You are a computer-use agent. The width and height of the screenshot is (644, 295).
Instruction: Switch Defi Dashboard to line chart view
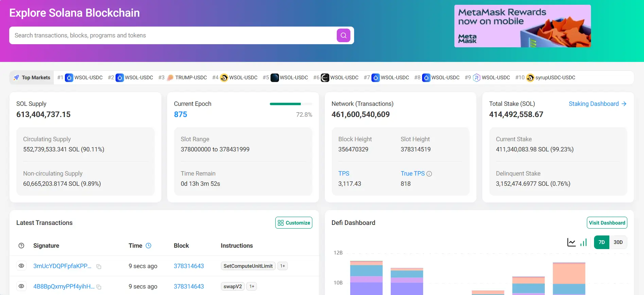(571, 242)
